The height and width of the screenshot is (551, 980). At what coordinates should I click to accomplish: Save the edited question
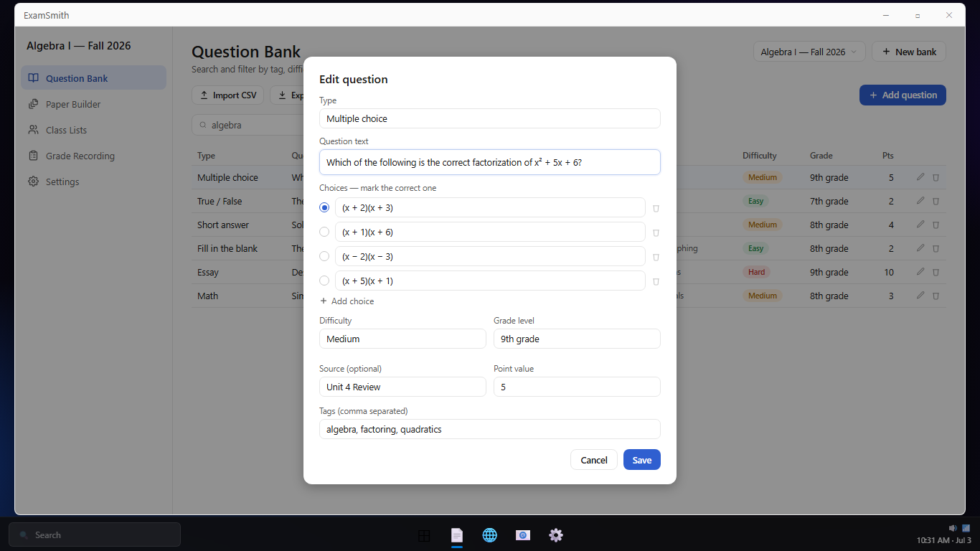click(x=642, y=460)
